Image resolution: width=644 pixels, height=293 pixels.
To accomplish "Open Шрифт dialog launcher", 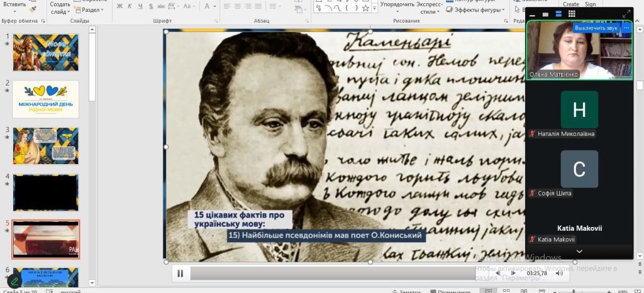I will [216, 21].
